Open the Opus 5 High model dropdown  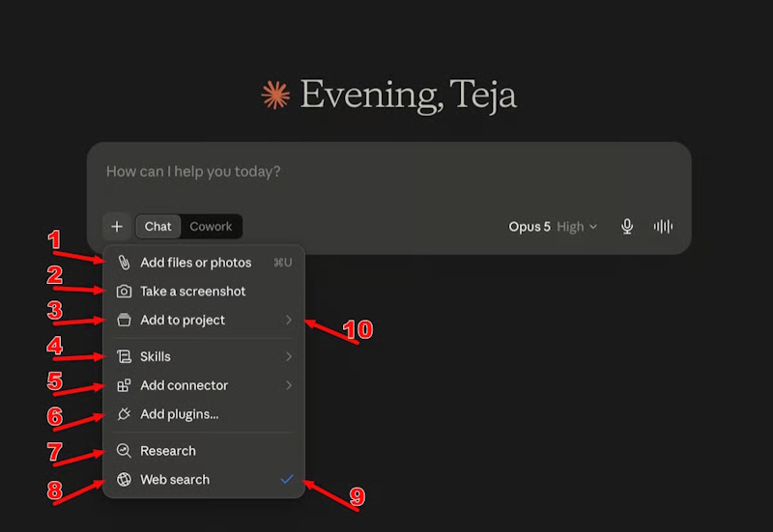[x=553, y=227]
